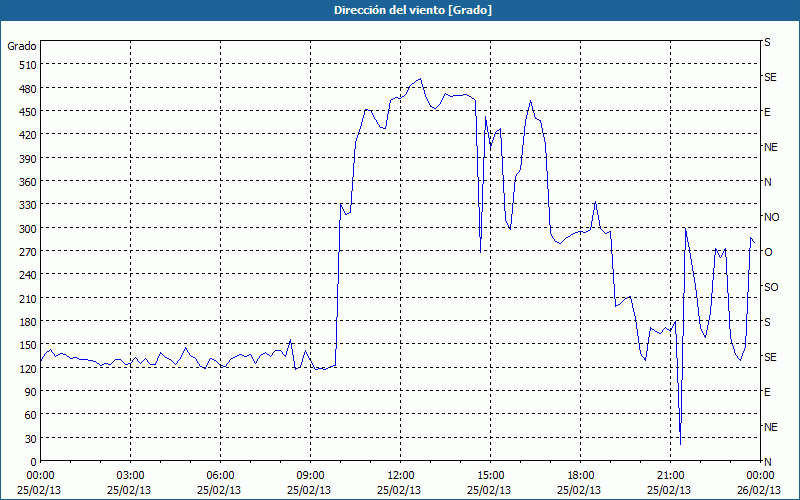Viewport: 800px width, 500px height.
Task: Select the "240" y-axis value
Action: click(28, 276)
